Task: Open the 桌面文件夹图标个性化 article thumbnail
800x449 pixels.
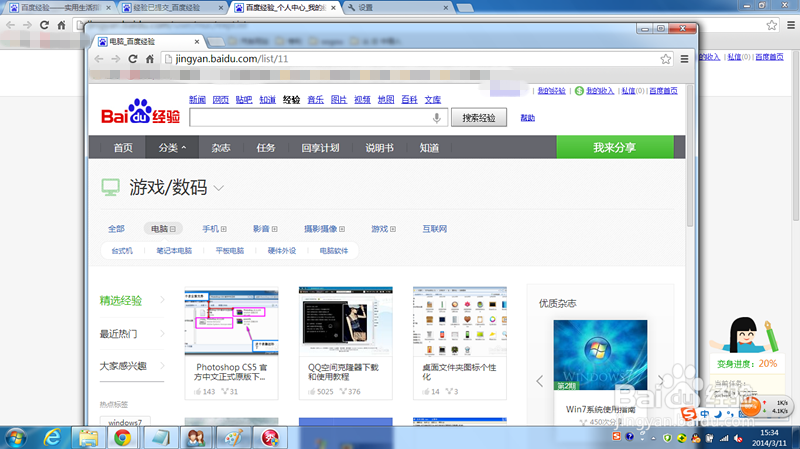Action: click(460, 321)
